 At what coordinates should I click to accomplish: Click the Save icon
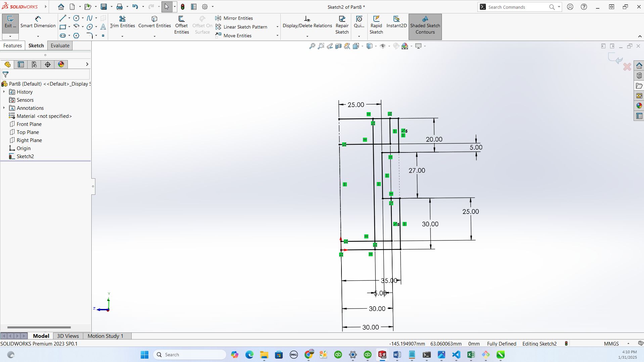point(104,7)
